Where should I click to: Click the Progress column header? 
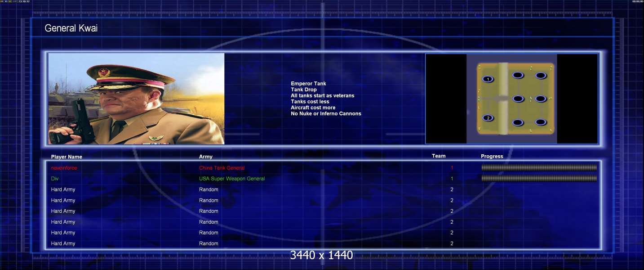(x=492, y=157)
